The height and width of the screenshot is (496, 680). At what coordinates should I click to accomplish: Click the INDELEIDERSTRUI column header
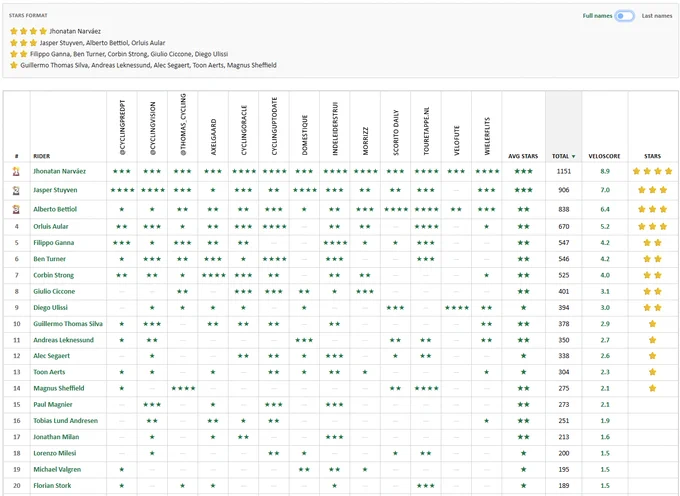pos(334,129)
